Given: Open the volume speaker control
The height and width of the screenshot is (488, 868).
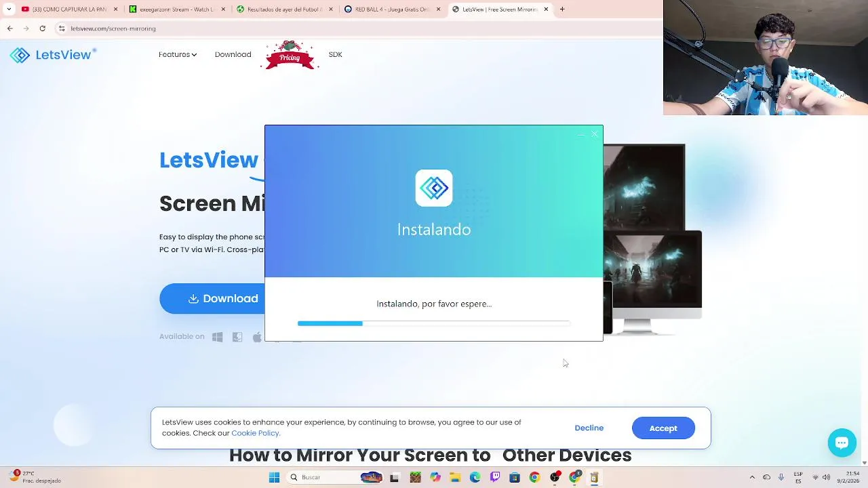Looking at the screenshot, I should (827, 477).
